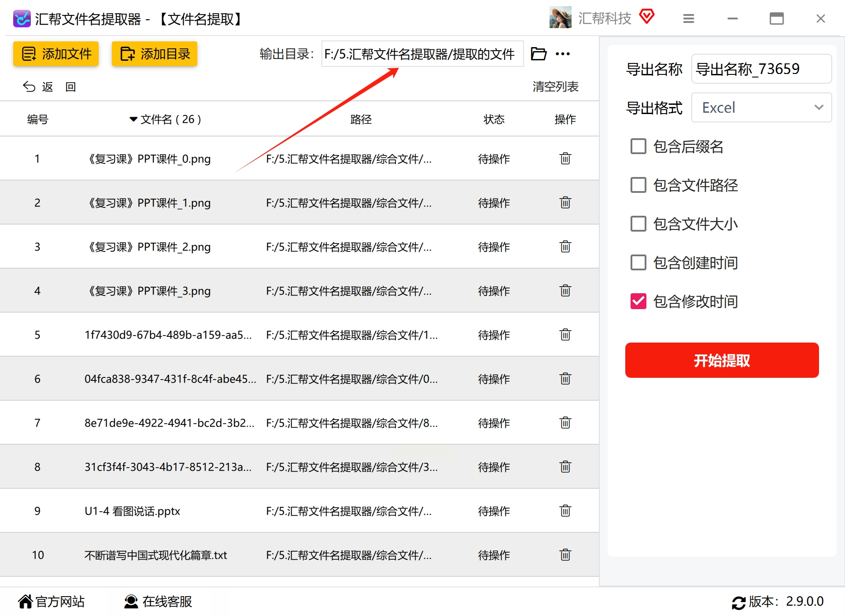Click the red VIP diamond icon
This screenshot has width=845, height=616.
point(646,17)
